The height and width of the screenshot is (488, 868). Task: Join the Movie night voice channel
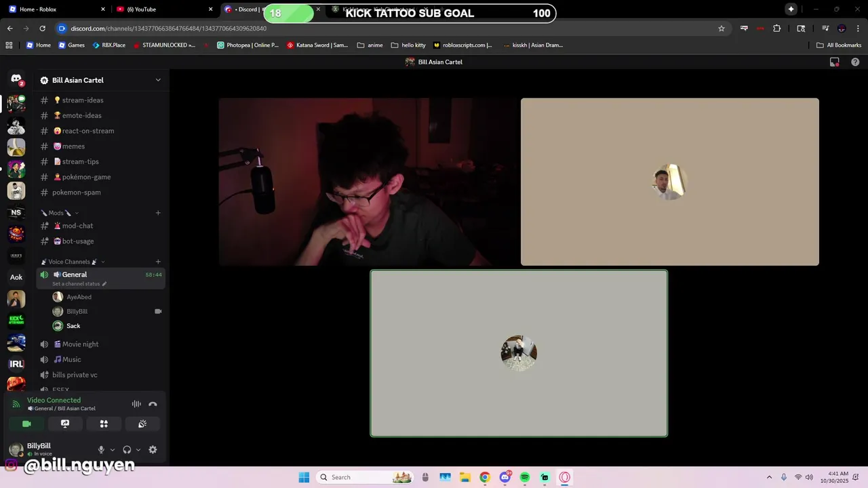point(100,344)
